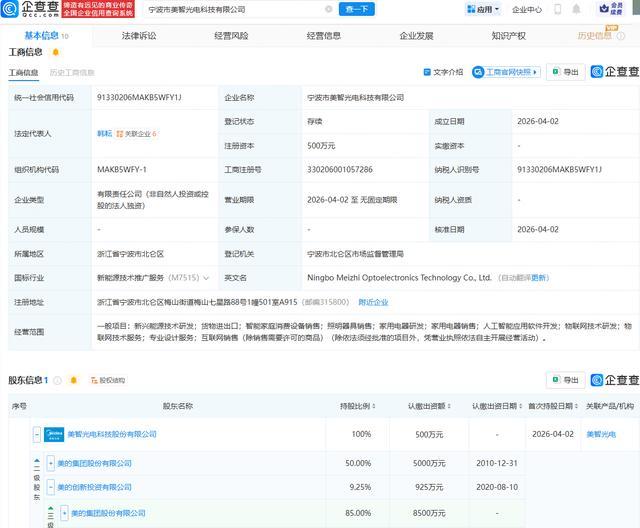Select the 所属地区 value 浙江省宁波市北仑区
Image resolution: width=640 pixels, height=528 pixels.
pos(130,254)
